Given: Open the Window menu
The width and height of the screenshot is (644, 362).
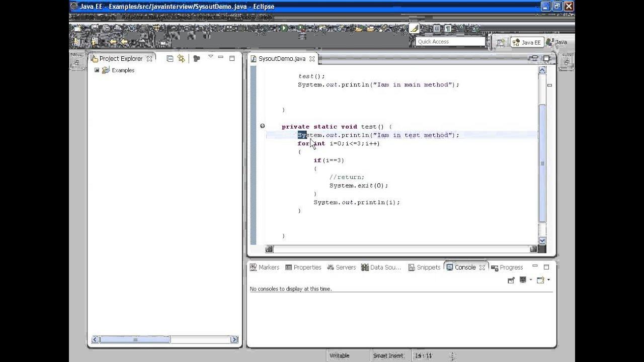Looking at the screenshot, I should [247, 17].
